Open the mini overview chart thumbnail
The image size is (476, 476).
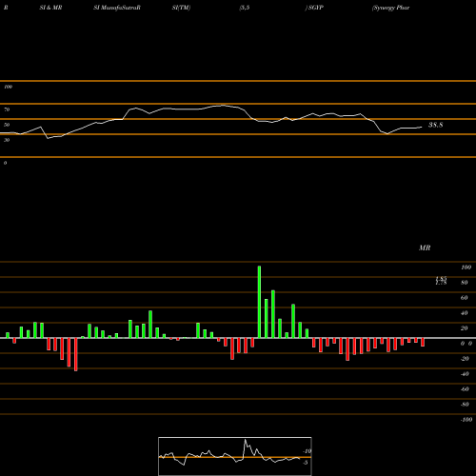point(235,456)
